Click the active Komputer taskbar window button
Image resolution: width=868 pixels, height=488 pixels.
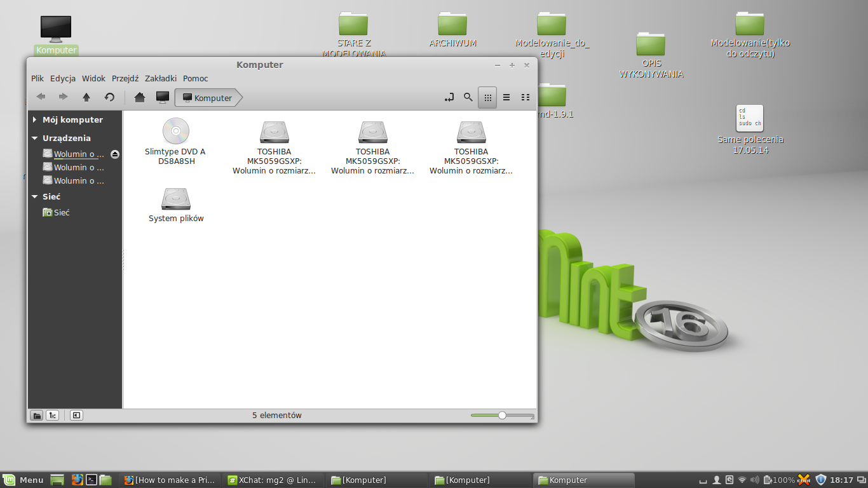(584, 480)
